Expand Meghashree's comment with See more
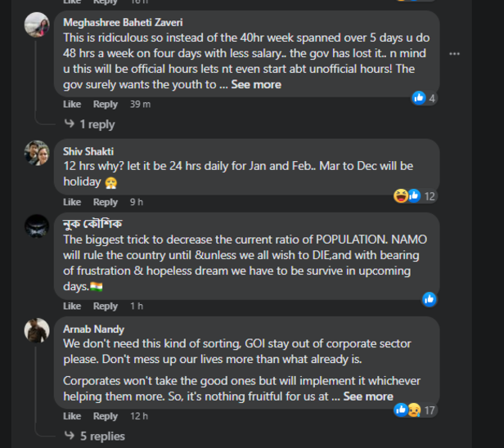Screen dimensions: 504x448 tap(256, 84)
